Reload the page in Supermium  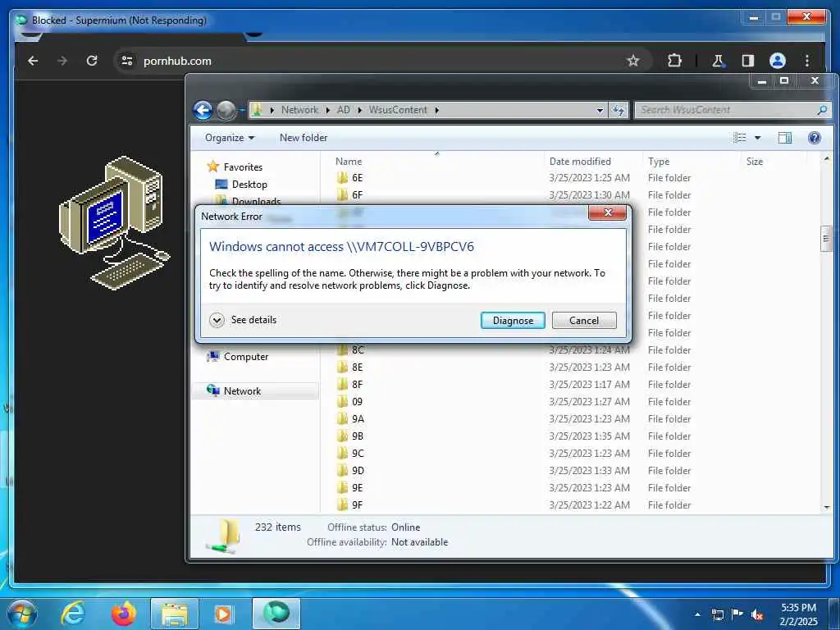pos(92,61)
